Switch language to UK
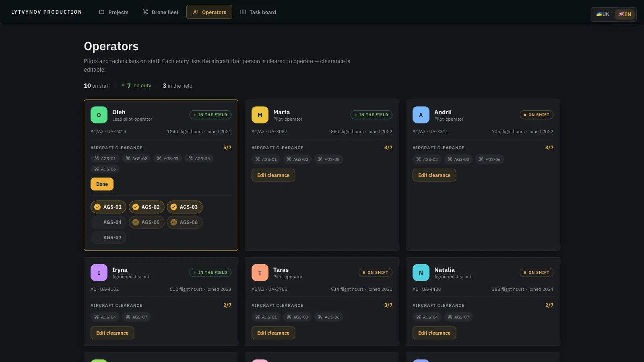Image resolution: width=644 pixels, height=362 pixels. click(603, 14)
